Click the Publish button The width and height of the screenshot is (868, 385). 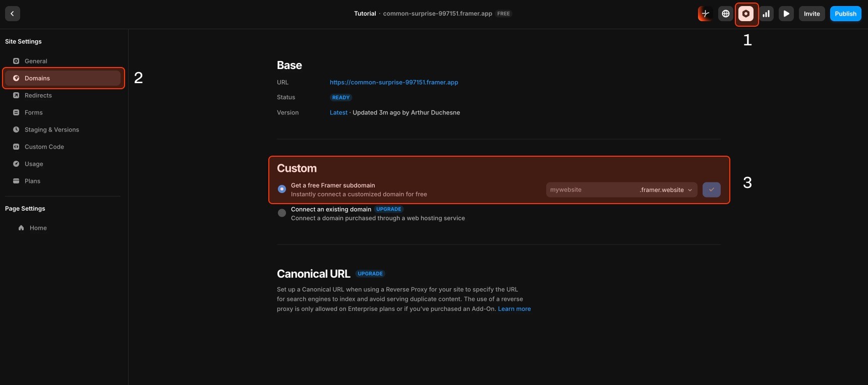click(x=846, y=14)
